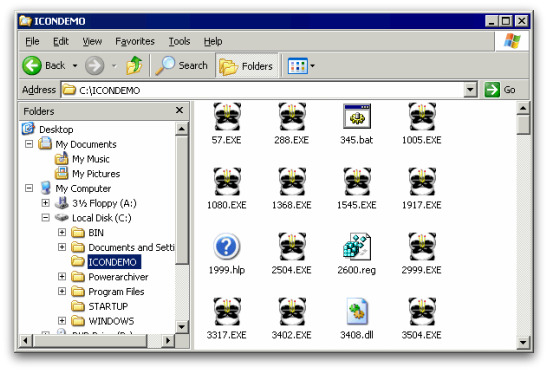Open the Address bar dropdown
Viewport: 548px width, 371px height.
(x=471, y=90)
